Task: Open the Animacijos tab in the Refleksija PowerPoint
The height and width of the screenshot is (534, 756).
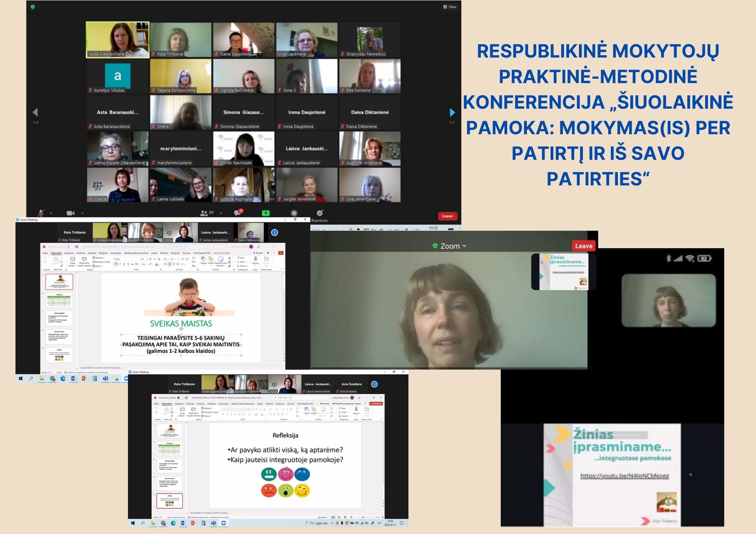Action: (223, 404)
